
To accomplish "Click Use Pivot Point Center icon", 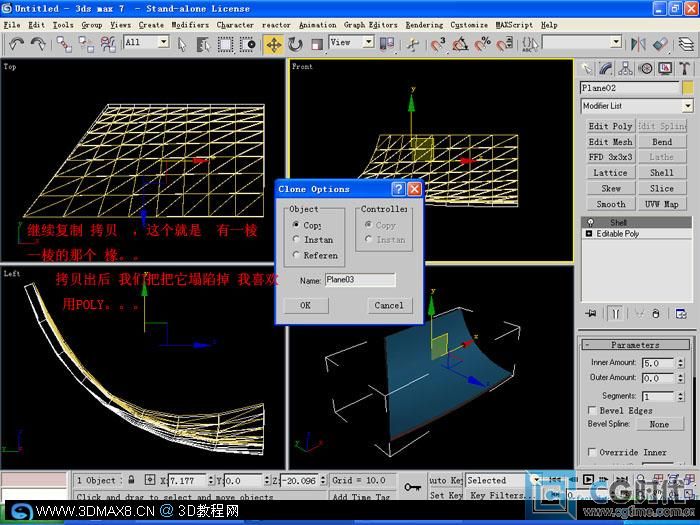I will (387, 44).
